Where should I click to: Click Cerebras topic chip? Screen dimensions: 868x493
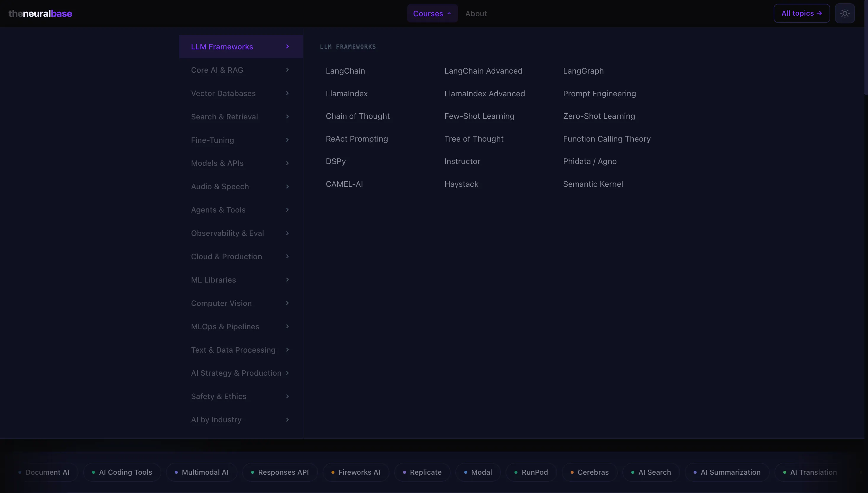tap(590, 472)
